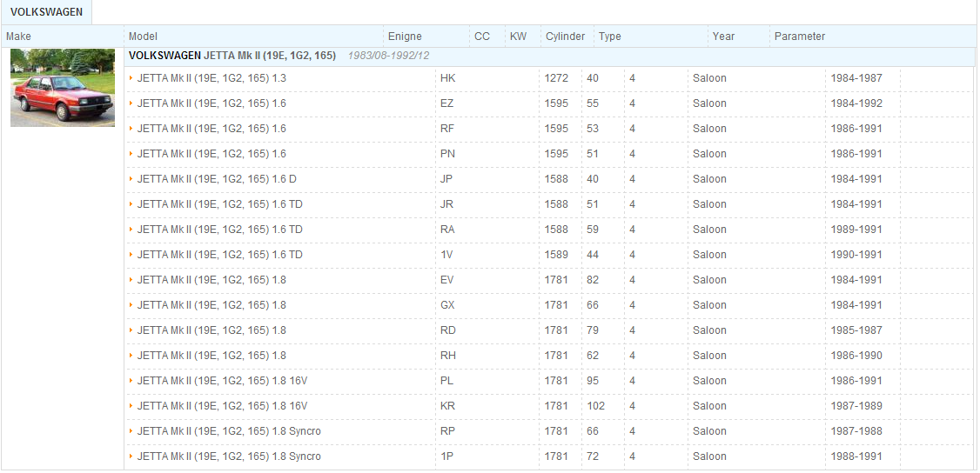This screenshot has width=980, height=473.
Task: Open JETTA 1.6 link with engine PN
Action: (211, 154)
